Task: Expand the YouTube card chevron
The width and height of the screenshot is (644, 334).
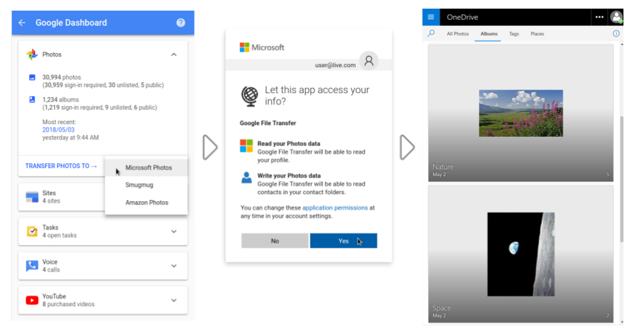Action: pyautogui.click(x=174, y=300)
